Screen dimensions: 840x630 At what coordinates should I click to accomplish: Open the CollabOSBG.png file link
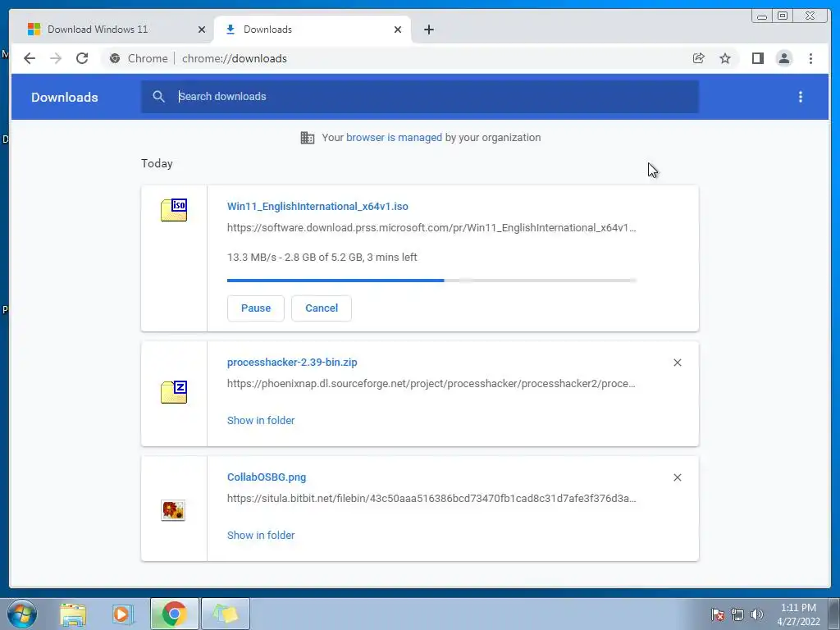[x=267, y=477]
